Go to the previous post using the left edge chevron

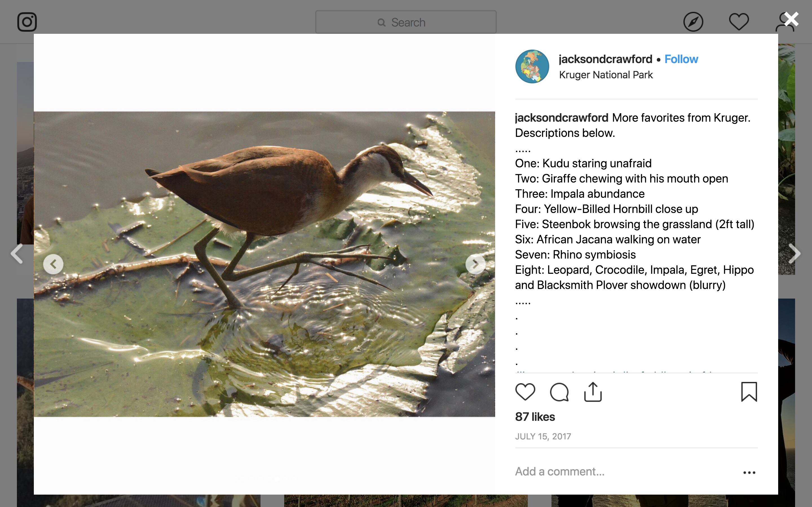pyautogui.click(x=17, y=253)
